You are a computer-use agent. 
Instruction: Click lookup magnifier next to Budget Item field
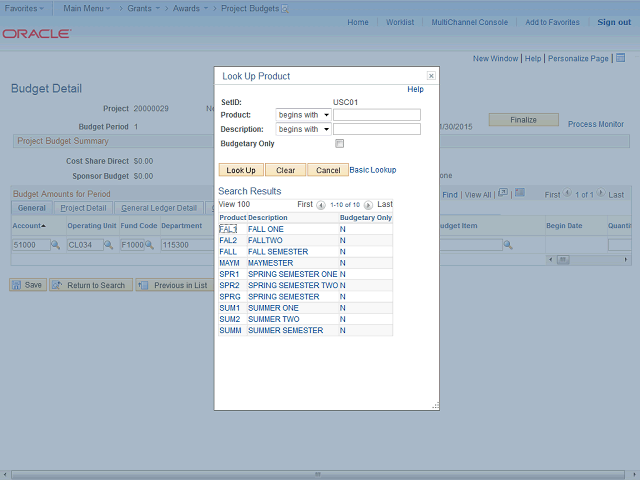coord(508,245)
